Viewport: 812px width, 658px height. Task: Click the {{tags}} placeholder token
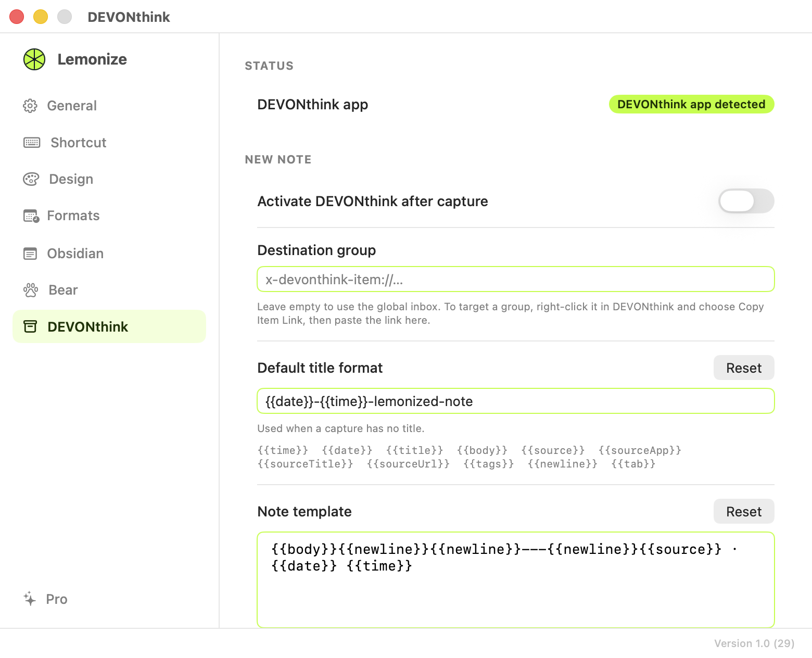click(x=489, y=464)
